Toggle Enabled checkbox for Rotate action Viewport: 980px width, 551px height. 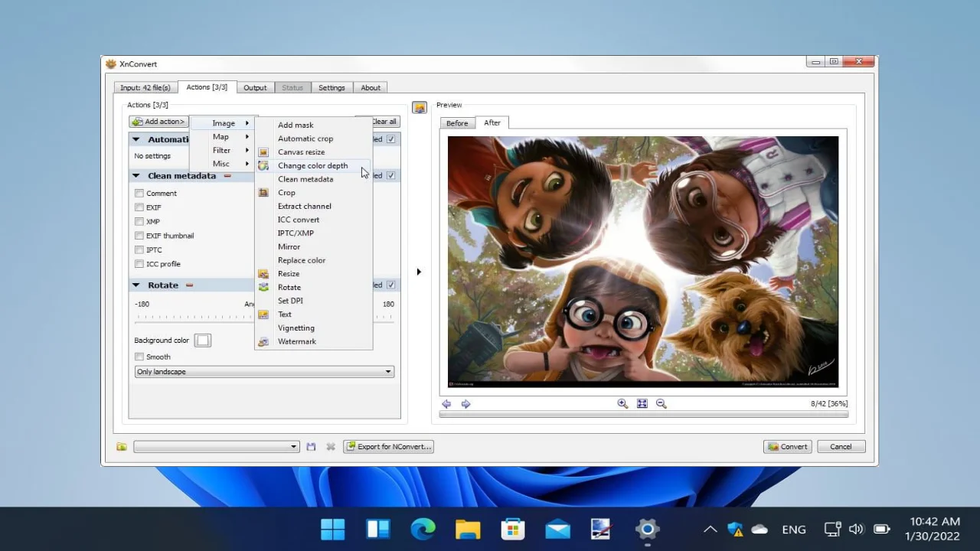pos(391,285)
